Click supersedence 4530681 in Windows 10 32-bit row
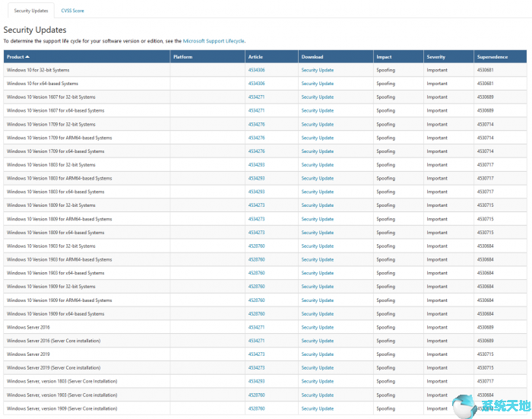 (x=485, y=70)
